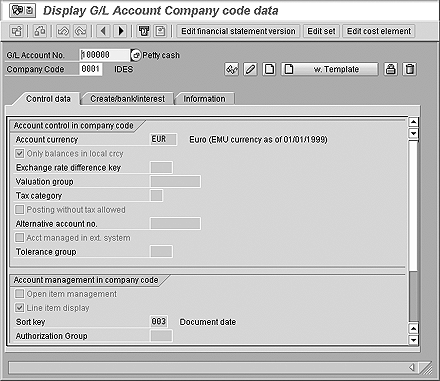Open the Information tab
Viewport: 440px width, 381px height.
click(204, 99)
